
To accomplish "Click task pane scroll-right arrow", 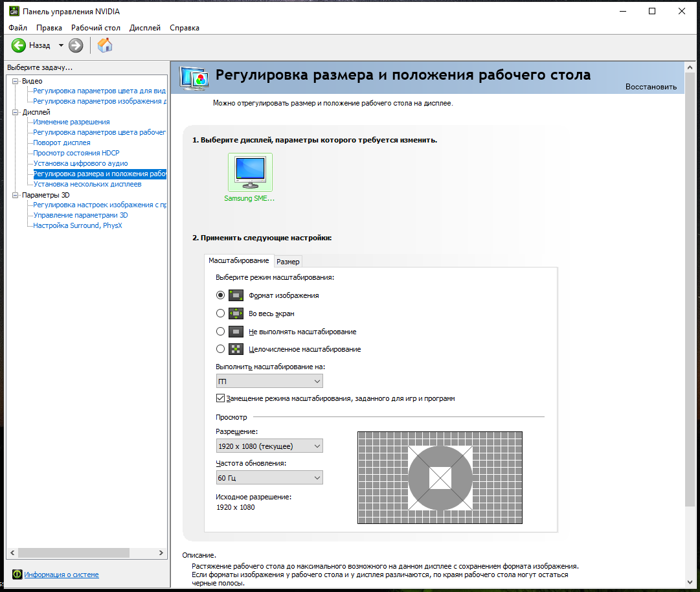I will [x=161, y=552].
